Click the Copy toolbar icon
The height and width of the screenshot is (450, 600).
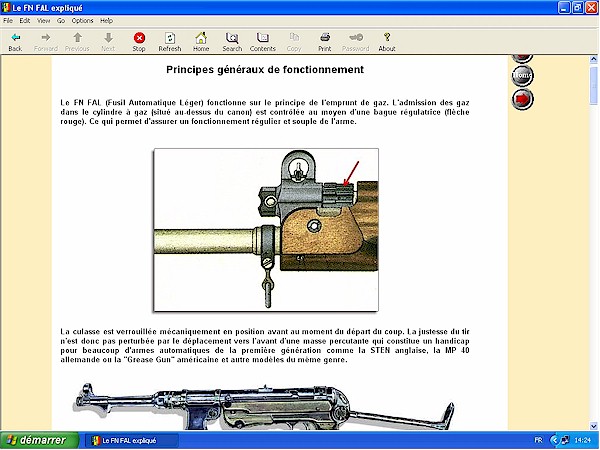click(294, 37)
